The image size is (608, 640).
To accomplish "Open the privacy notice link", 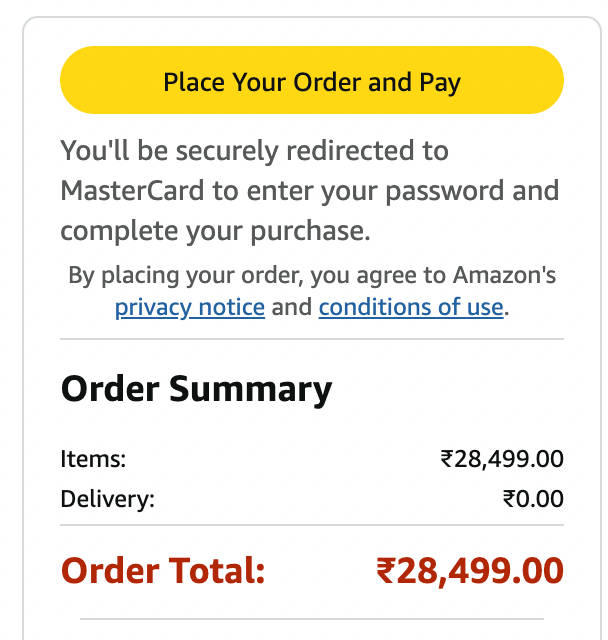I will pyautogui.click(x=189, y=307).
